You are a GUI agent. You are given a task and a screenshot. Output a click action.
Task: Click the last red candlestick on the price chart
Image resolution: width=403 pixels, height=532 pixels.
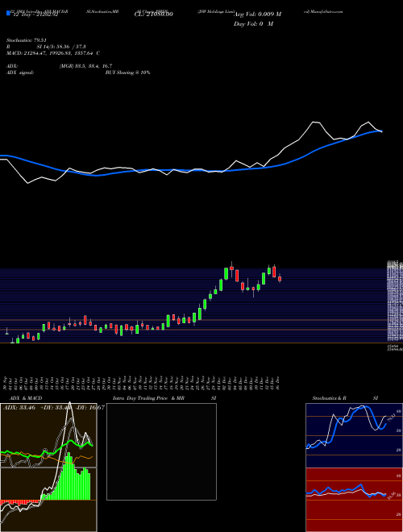coord(280,279)
